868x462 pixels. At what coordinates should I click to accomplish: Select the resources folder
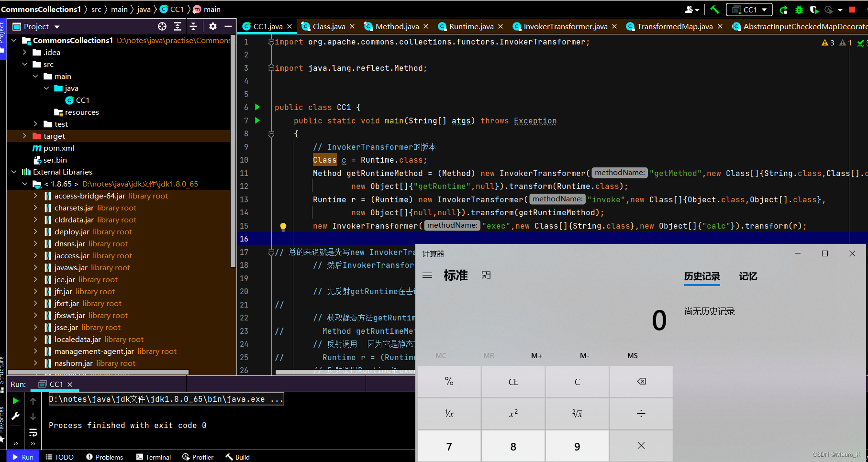[x=77, y=112]
